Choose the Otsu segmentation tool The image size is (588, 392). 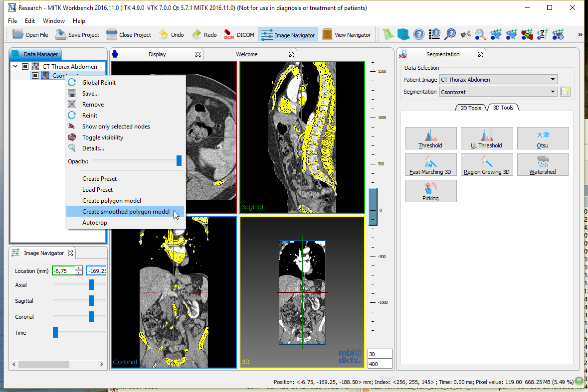coord(543,138)
